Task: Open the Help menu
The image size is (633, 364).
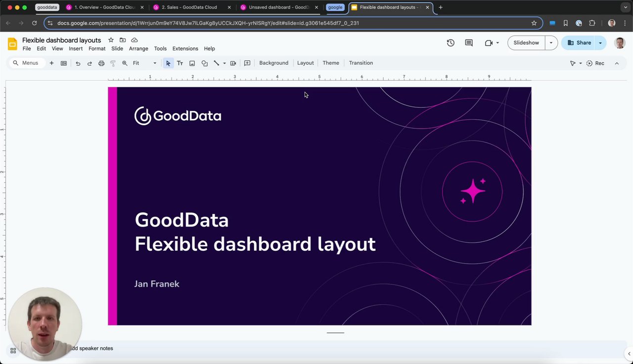Action: click(x=210, y=48)
